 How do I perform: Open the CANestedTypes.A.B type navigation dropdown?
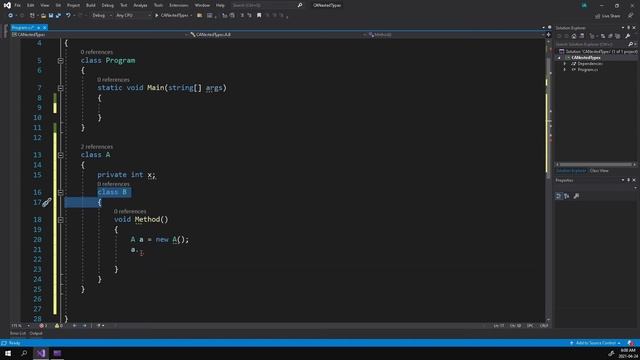pyautogui.click(x=278, y=35)
